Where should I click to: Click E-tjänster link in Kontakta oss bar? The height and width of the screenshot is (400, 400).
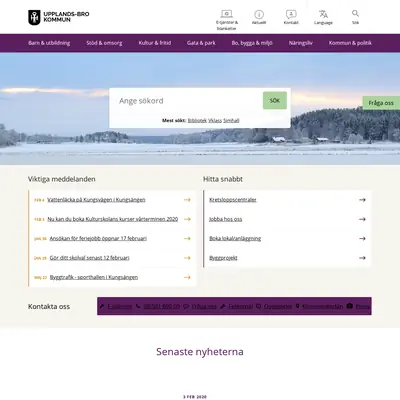[120, 306]
